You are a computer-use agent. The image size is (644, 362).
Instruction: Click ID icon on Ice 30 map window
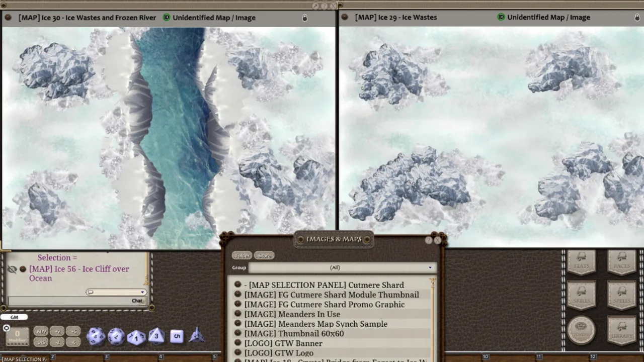167,18
